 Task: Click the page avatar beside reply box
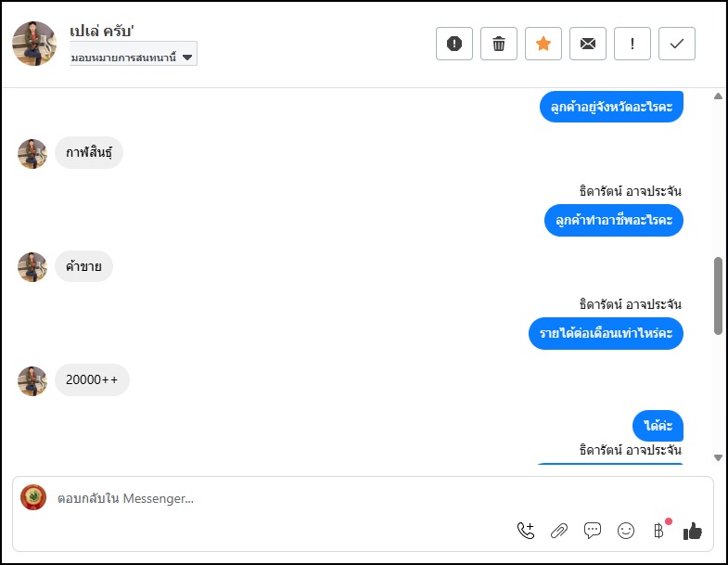pyautogui.click(x=33, y=497)
